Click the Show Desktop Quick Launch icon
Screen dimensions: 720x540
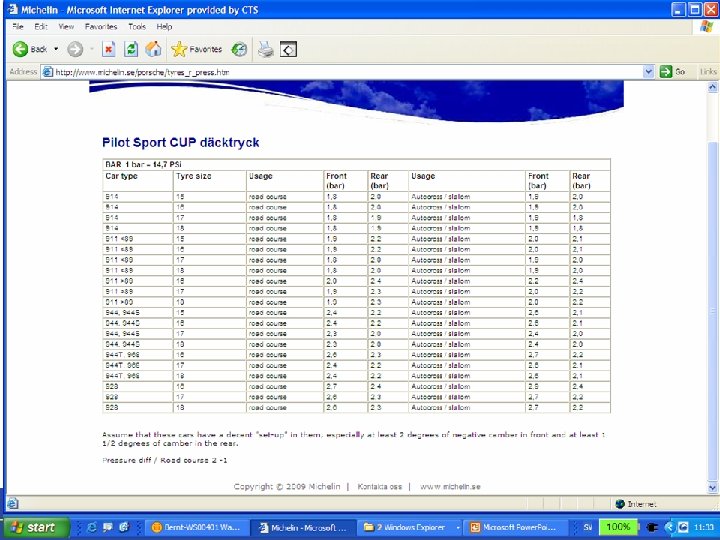click(107, 527)
